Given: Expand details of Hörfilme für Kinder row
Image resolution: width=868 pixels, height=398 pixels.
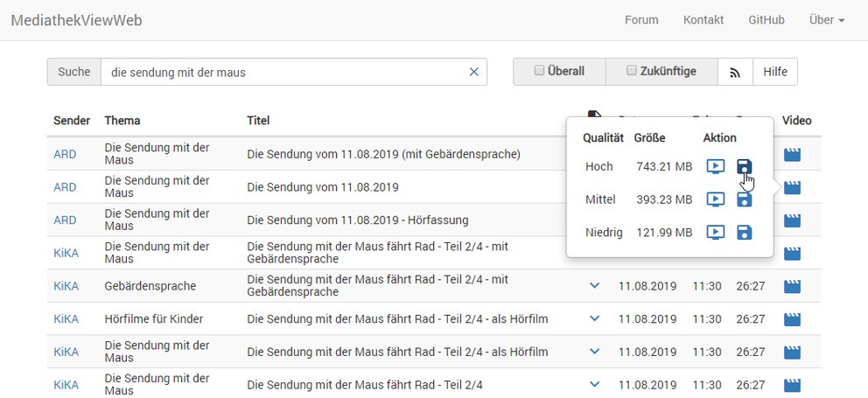Looking at the screenshot, I should pos(594,318).
